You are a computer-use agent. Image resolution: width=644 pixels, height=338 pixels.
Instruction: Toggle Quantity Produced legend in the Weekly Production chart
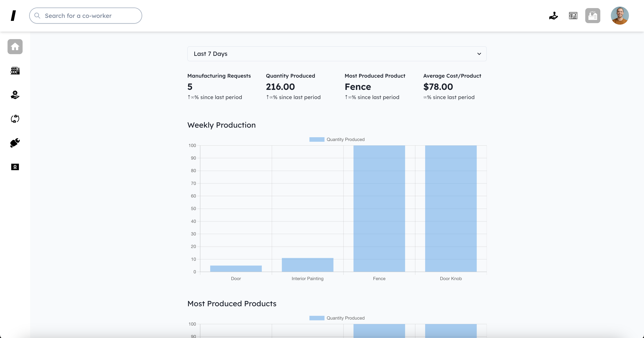[337, 139]
